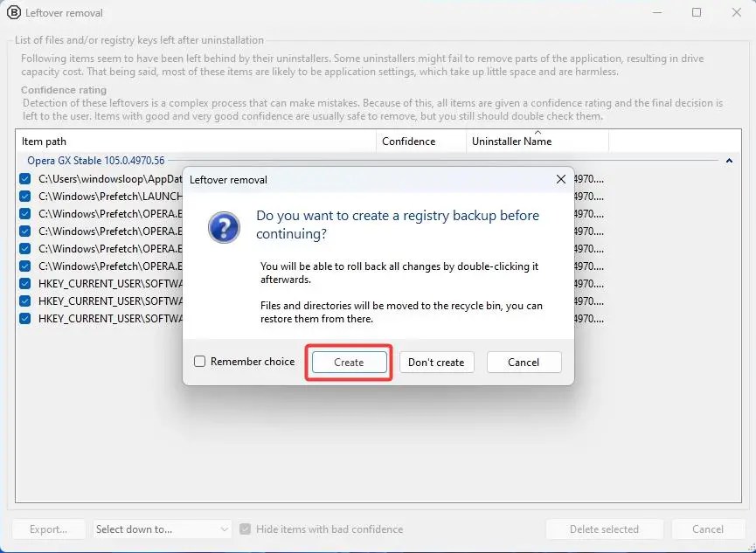Open the Select down to dropdown
The image size is (756, 553).
click(162, 529)
